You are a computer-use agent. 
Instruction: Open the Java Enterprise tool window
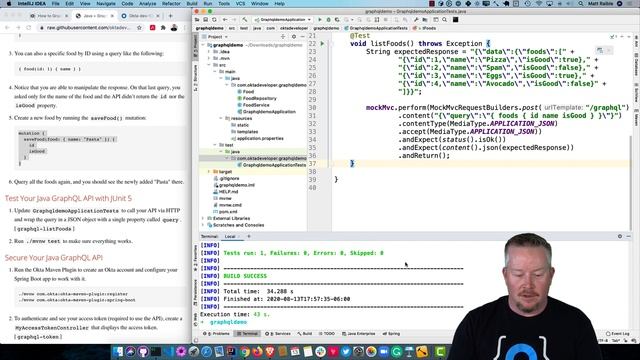pyautogui.click(x=358, y=334)
